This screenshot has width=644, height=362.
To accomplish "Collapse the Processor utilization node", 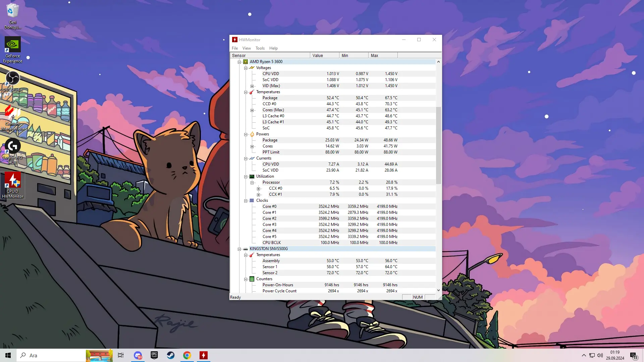I will tap(252, 183).
